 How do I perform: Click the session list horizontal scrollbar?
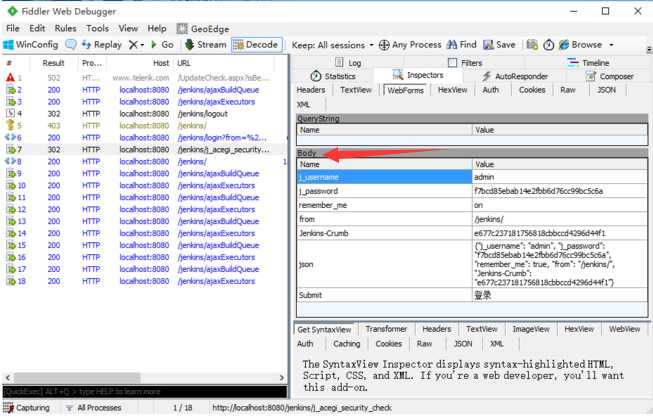[x=77, y=378]
